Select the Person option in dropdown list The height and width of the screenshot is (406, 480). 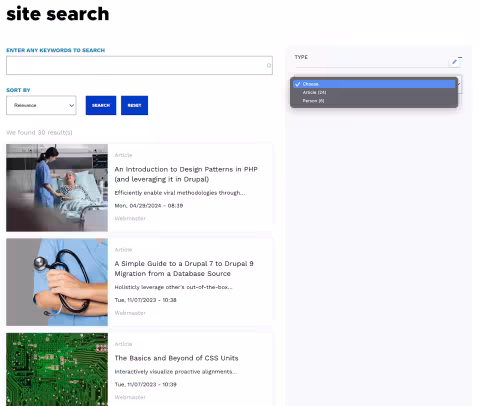click(x=374, y=101)
